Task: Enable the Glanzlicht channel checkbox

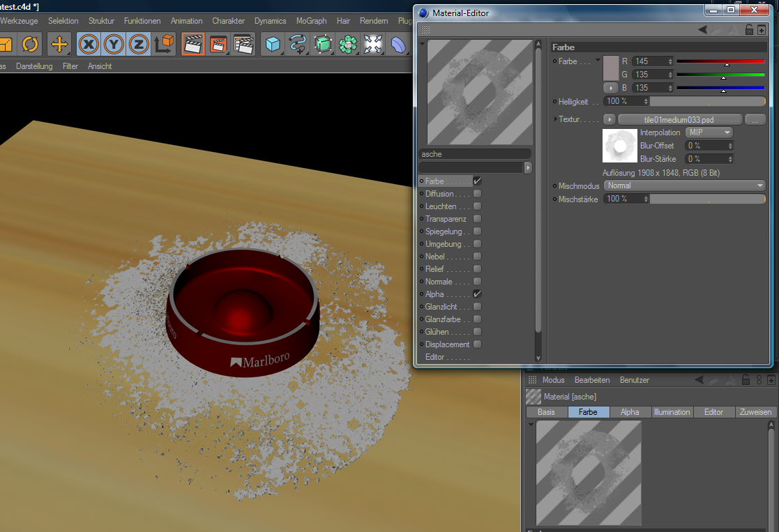Action: pos(478,307)
